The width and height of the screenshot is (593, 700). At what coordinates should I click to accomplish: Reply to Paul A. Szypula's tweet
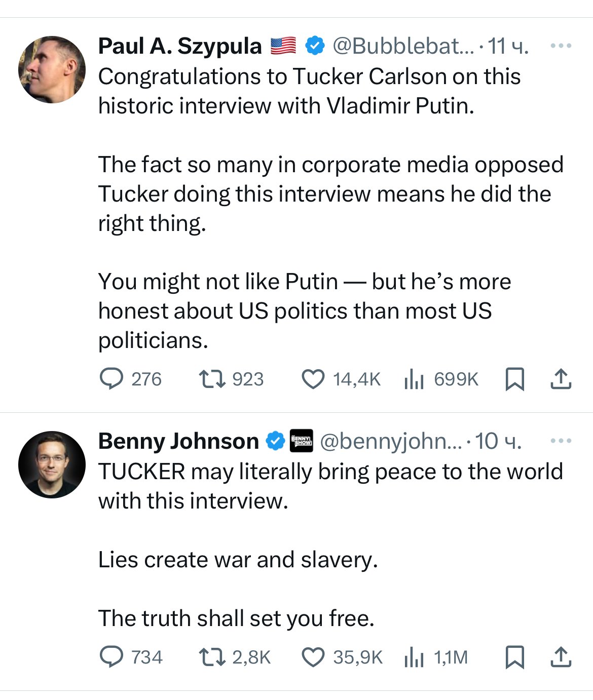111,379
